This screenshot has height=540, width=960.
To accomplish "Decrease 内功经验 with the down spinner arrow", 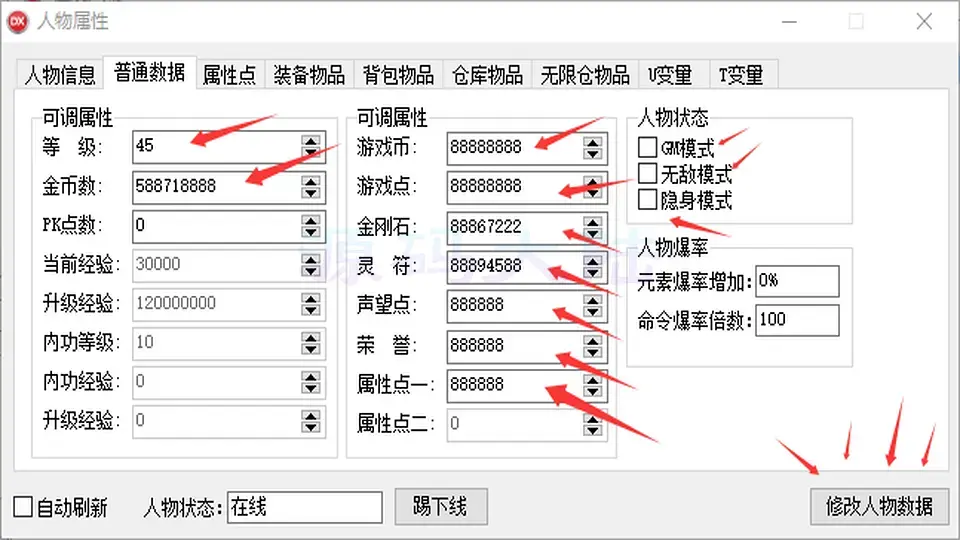I will pos(311,389).
